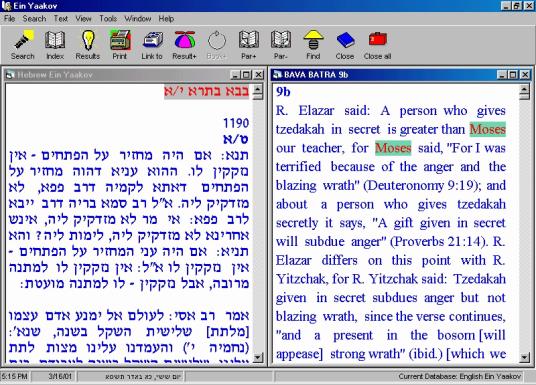Open the Tools menu
This screenshot has width=536, height=385.
point(108,18)
